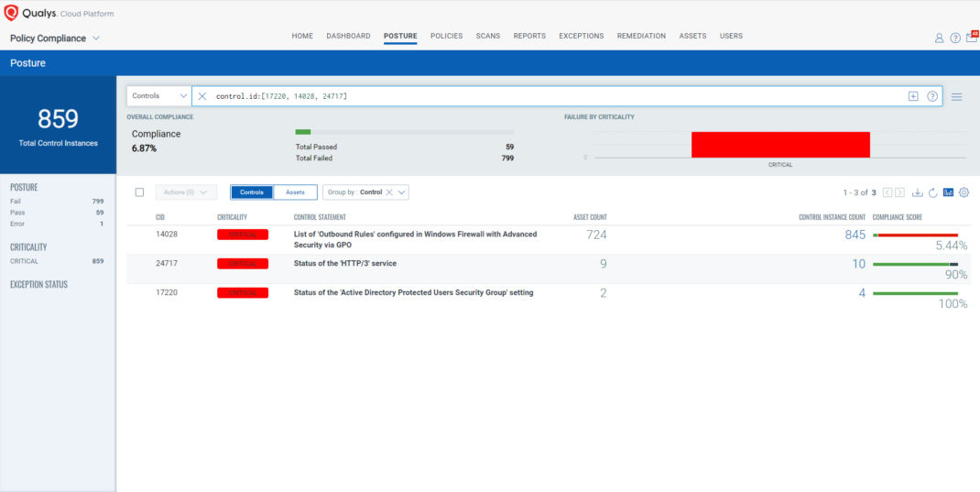Filter by CRITICAL criticality 859
Viewport: 980px width, 492px height.
click(57, 261)
